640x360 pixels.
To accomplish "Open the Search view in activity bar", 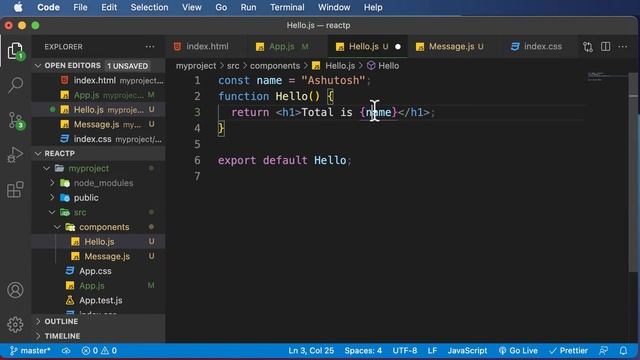I will click(16, 85).
